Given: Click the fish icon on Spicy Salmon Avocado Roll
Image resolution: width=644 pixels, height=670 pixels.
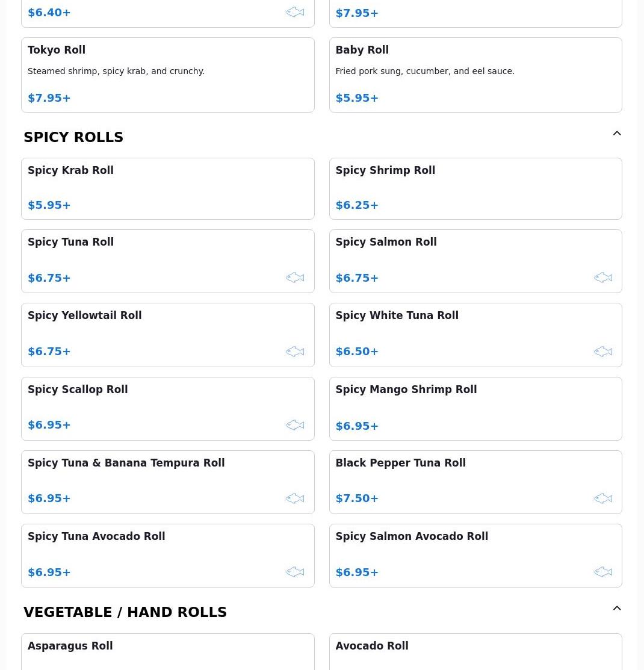Looking at the screenshot, I should click(x=603, y=572).
